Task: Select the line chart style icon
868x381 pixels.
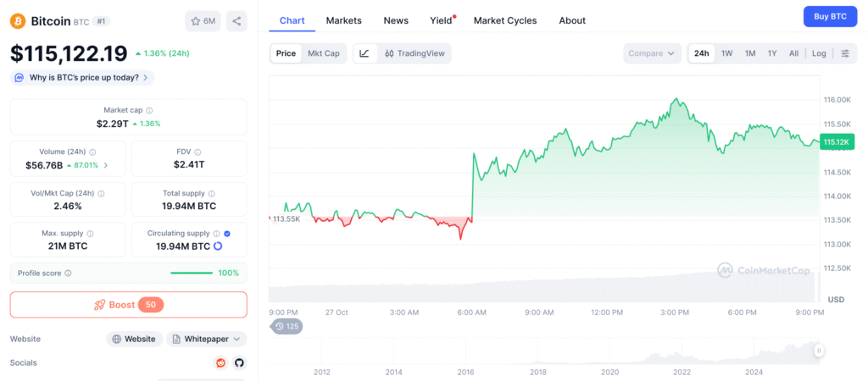Action: [x=364, y=53]
